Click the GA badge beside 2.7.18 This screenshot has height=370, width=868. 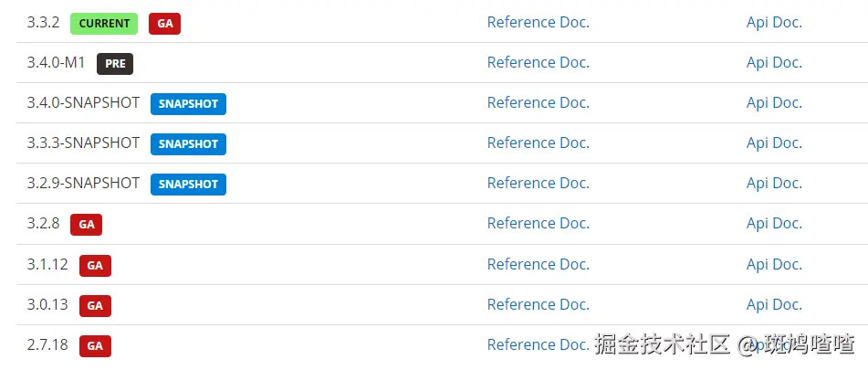click(x=95, y=346)
